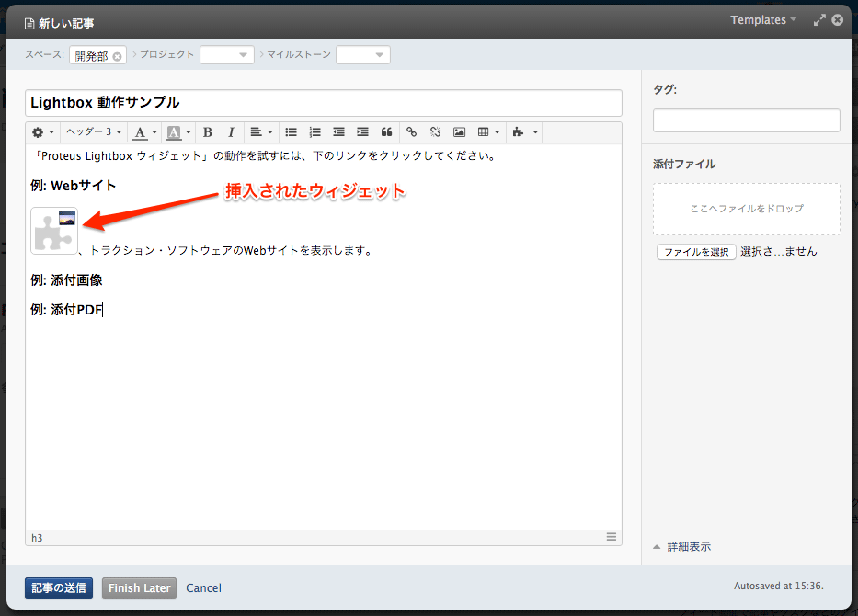Remove the 開発部 space tag
The width and height of the screenshot is (858, 616).
(117, 56)
